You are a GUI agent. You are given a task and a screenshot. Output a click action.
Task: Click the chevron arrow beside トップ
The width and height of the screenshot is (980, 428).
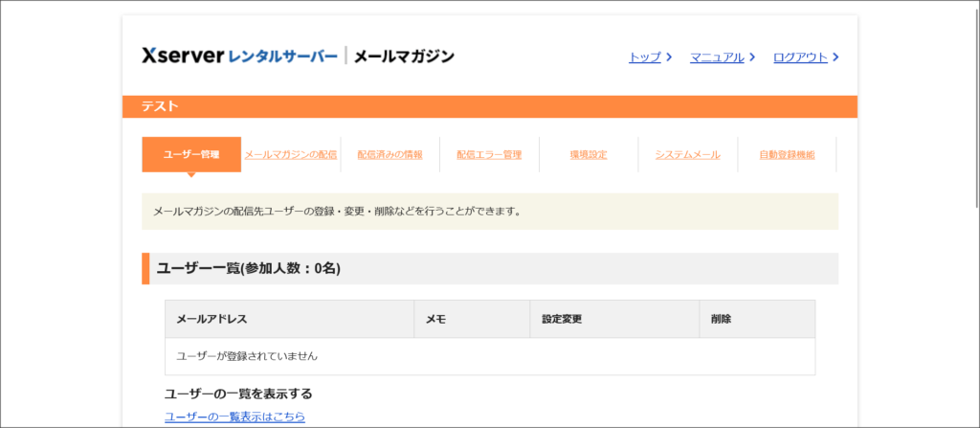click(x=668, y=57)
